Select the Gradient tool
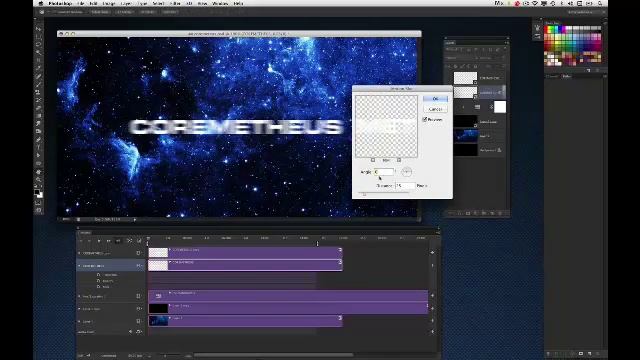Viewport: 640px width, 360px height. click(x=38, y=116)
